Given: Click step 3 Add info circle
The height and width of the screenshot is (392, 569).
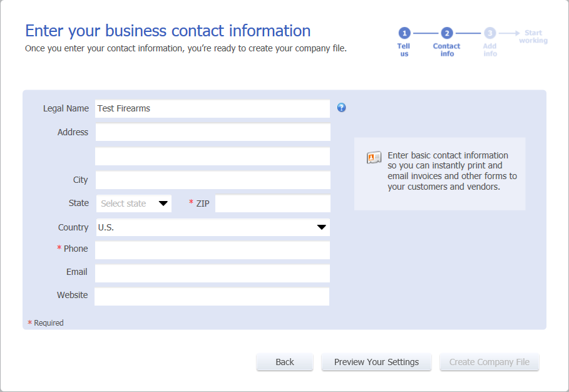Looking at the screenshot, I should pos(490,33).
